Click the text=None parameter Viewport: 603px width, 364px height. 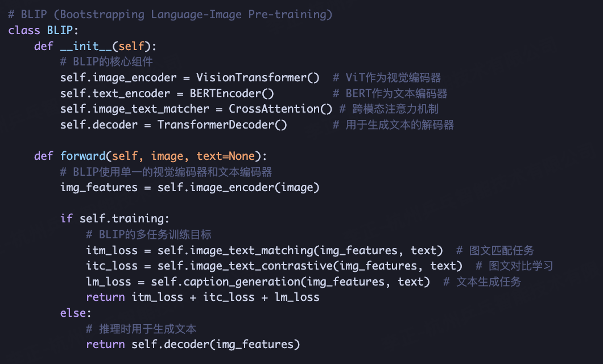tap(225, 156)
